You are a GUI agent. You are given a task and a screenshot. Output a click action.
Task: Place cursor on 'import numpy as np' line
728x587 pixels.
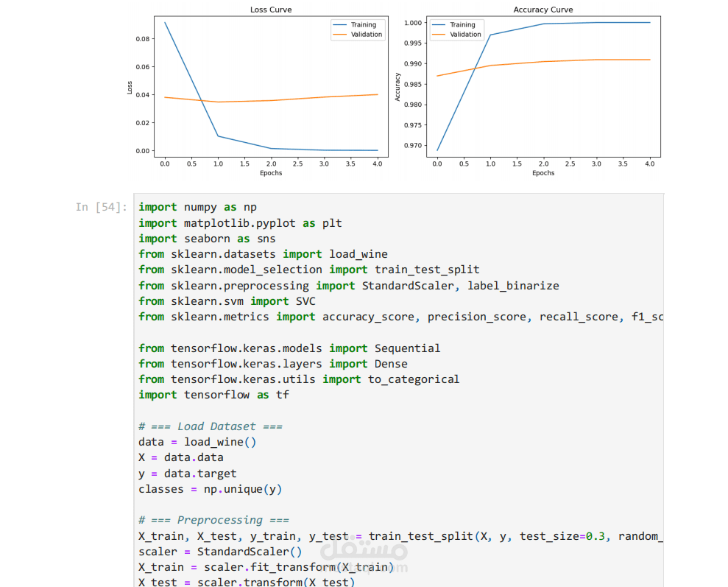(x=197, y=207)
